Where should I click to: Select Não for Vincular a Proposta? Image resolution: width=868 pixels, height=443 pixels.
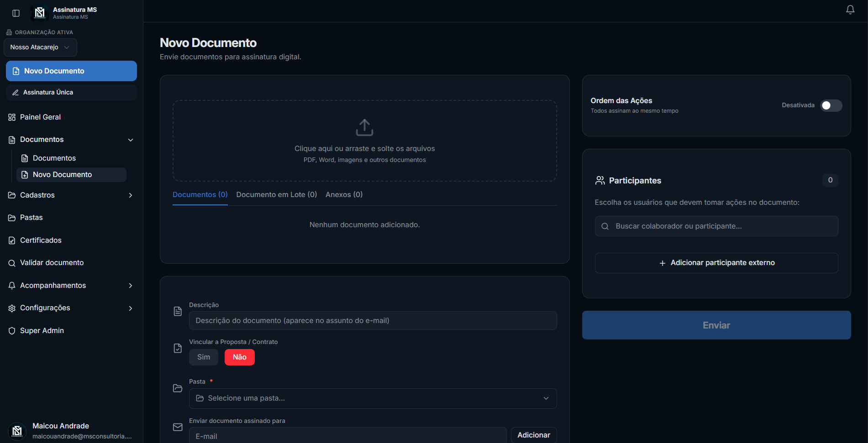240,357
